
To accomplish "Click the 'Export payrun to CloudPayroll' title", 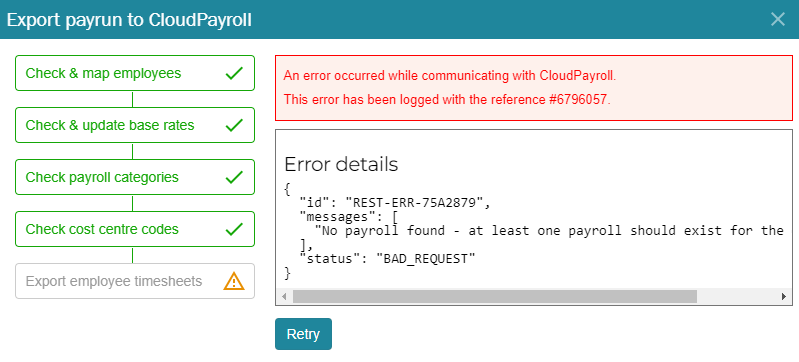I will tap(129, 20).
